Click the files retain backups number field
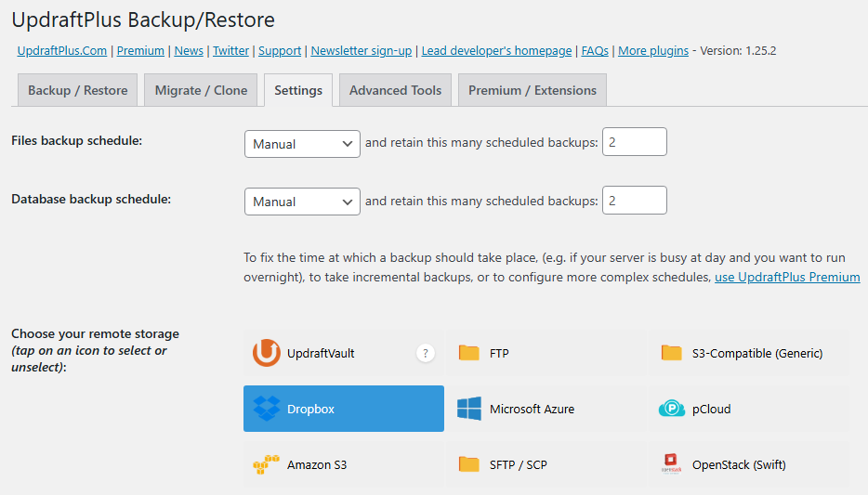The width and height of the screenshot is (868, 495). 635,142
